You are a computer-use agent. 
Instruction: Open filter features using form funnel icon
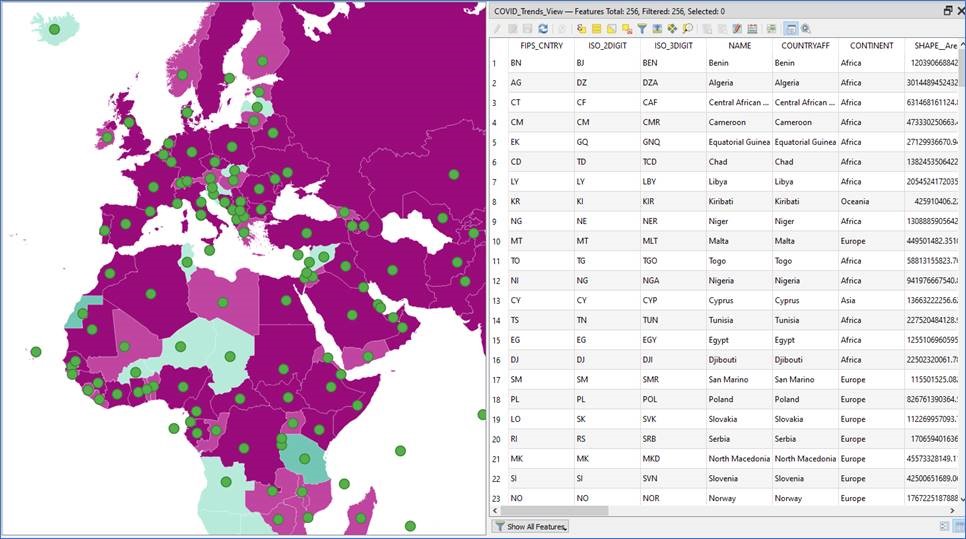[x=642, y=28]
